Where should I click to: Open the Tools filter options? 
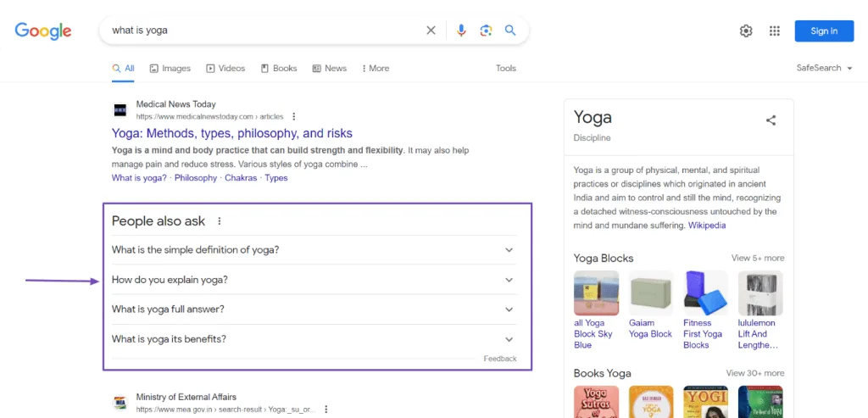(x=506, y=68)
